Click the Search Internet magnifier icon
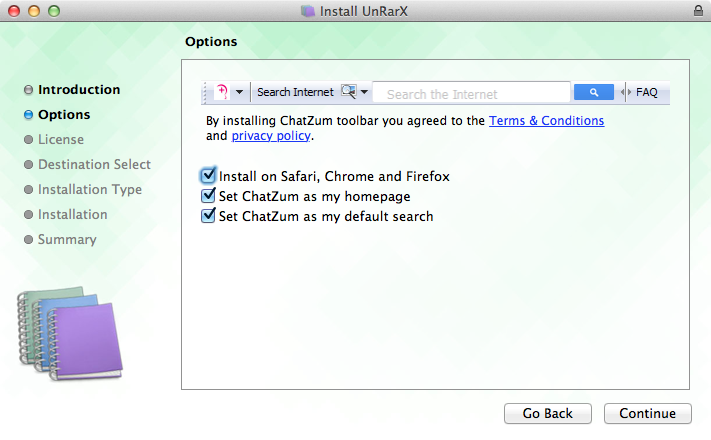This screenshot has width=711, height=440. [x=348, y=92]
